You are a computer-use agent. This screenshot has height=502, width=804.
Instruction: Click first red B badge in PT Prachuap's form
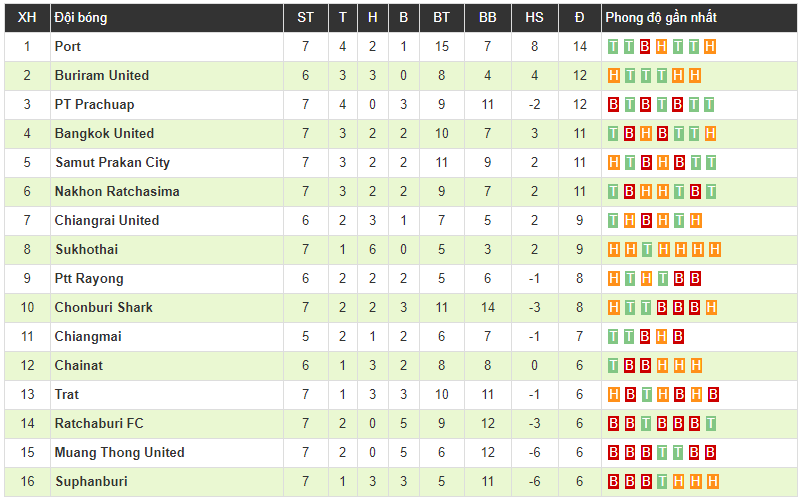tap(614, 104)
